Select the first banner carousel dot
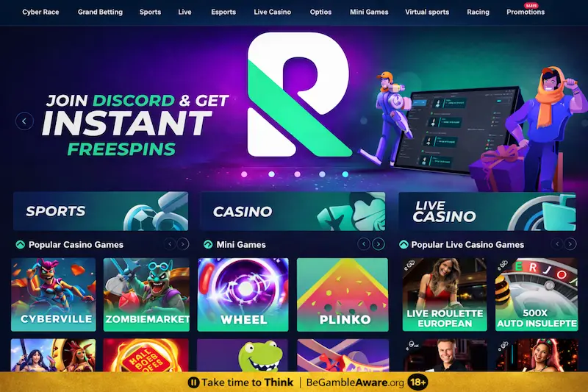The width and height of the screenshot is (588, 392). (x=244, y=174)
